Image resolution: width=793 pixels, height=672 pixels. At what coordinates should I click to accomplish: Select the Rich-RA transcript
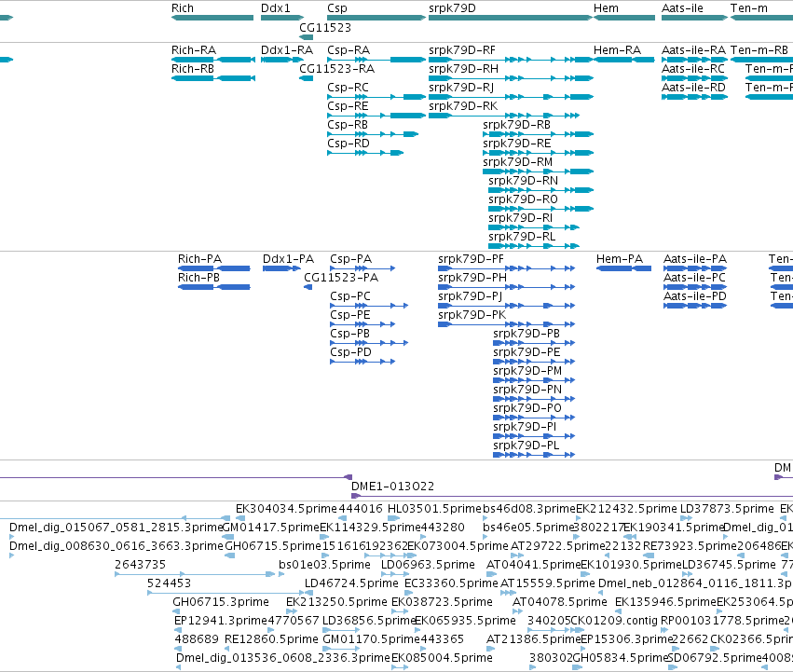213,60
